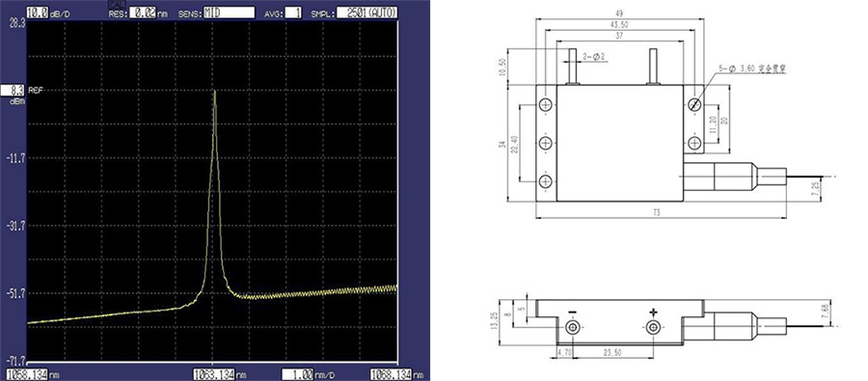868x381 pixels.
Task: Open the SENS MID sensitivity field
Action: point(230,13)
